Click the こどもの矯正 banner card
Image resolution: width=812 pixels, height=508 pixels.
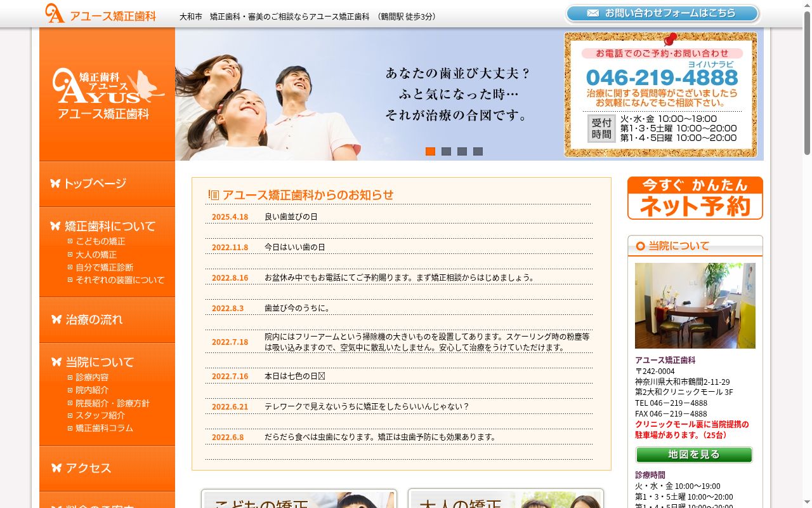click(x=299, y=498)
